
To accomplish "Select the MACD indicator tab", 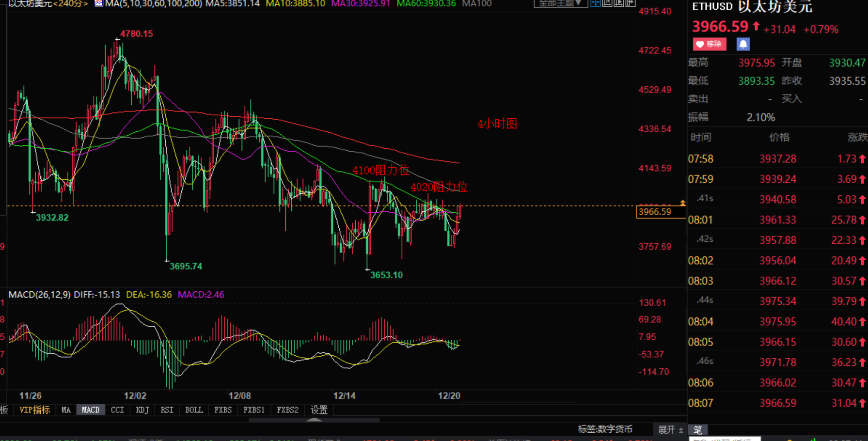I will point(91,410).
